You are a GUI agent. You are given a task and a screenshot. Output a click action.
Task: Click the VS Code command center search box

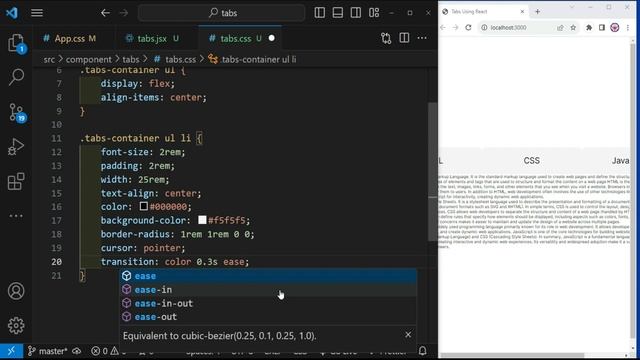coord(221,13)
